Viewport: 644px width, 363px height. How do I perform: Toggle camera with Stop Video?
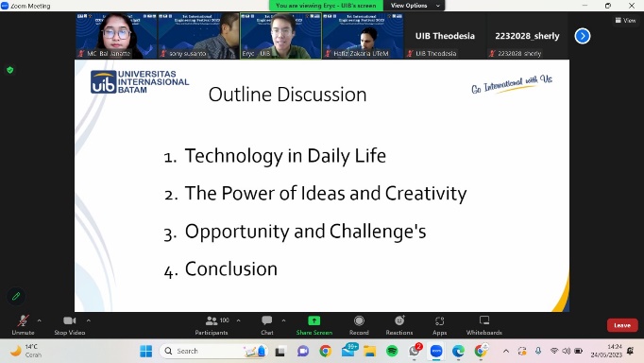(x=70, y=325)
